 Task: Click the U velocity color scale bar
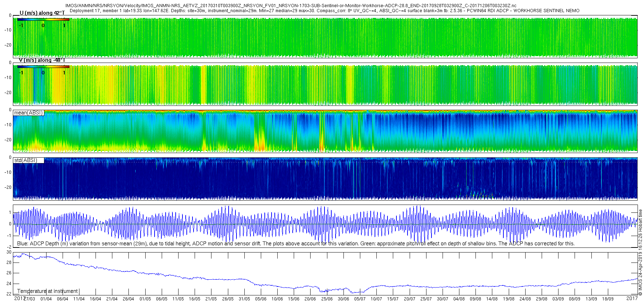click(43, 20)
